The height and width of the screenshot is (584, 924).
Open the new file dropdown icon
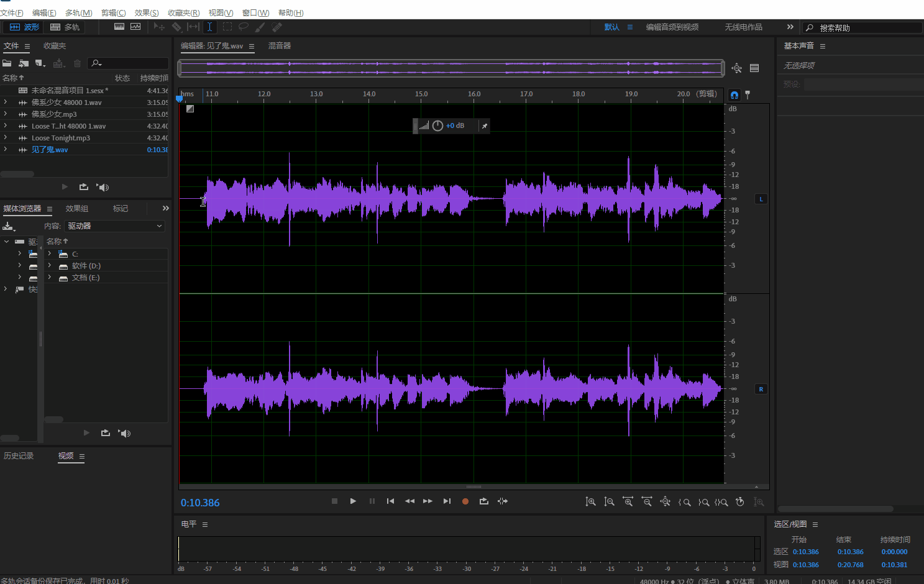pyautogui.click(x=40, y=63)
